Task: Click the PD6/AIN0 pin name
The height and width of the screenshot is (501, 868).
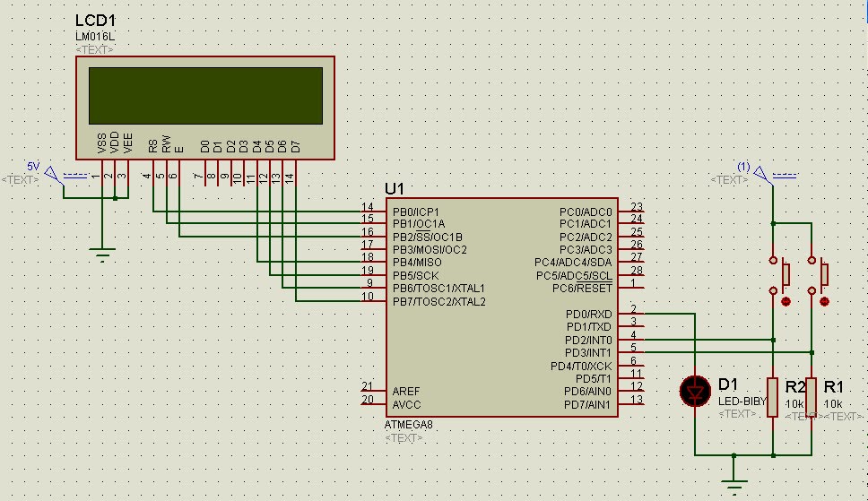Action: pos(588,392)
